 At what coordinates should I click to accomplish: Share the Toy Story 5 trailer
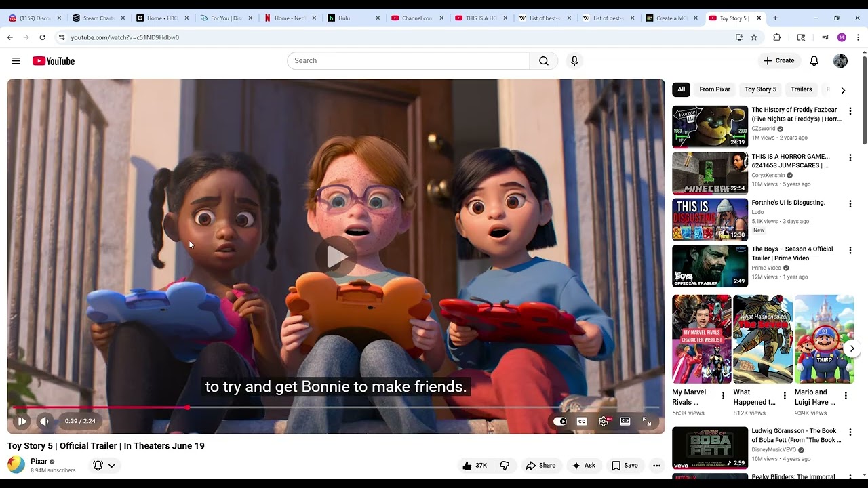(x=540, y=466)
